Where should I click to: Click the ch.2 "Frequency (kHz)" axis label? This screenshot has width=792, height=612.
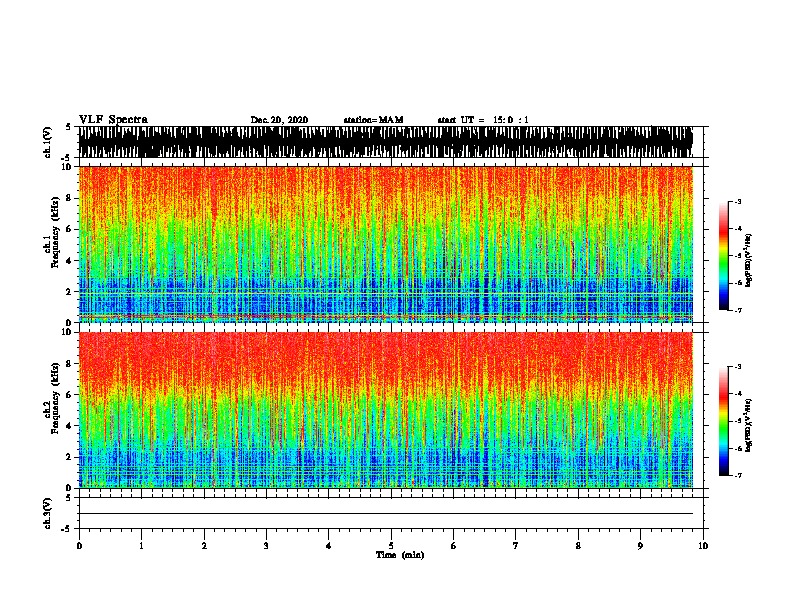[x=56, y=398]
